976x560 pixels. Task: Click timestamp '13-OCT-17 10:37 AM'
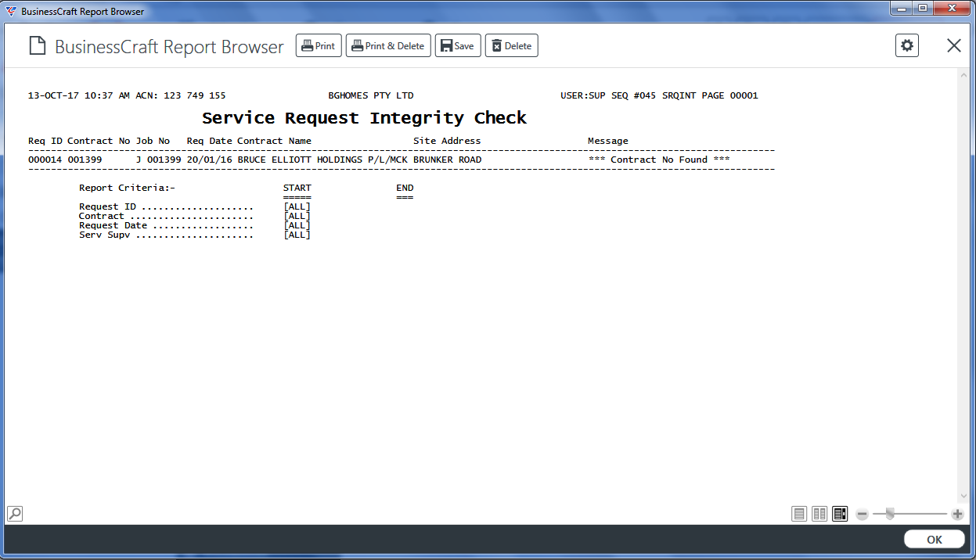click(x=79, y=95)
